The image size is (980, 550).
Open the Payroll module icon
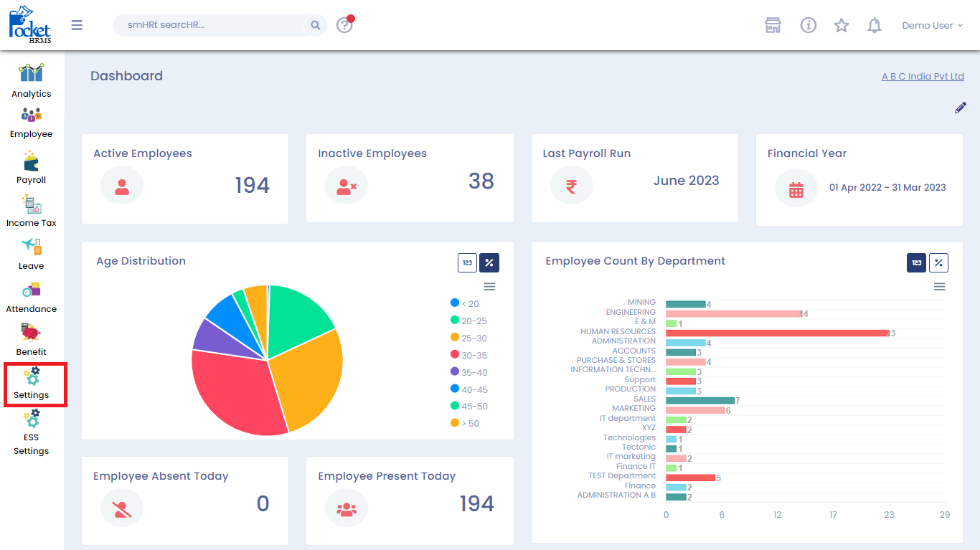[31, 161]
